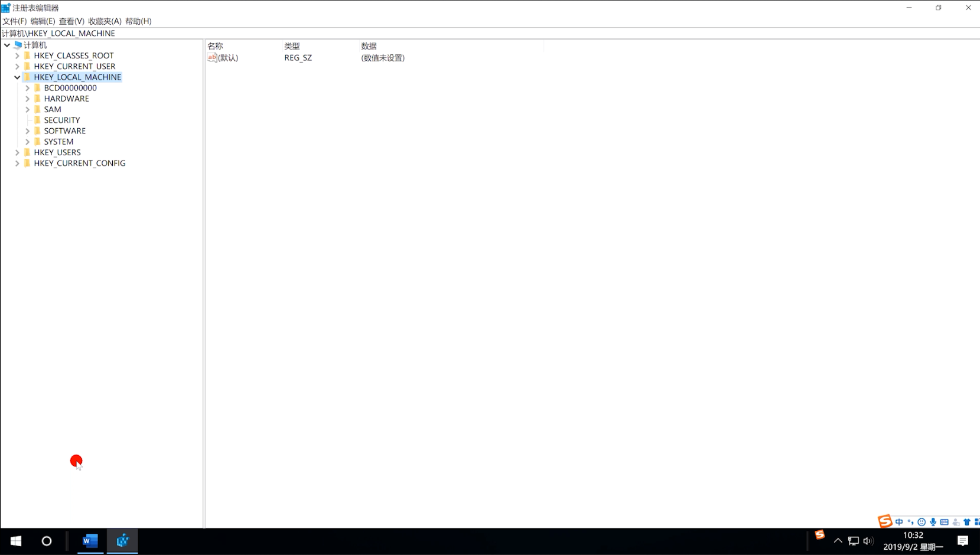
Task: Open the 查看(V) menu
Action: pos(71,21)
